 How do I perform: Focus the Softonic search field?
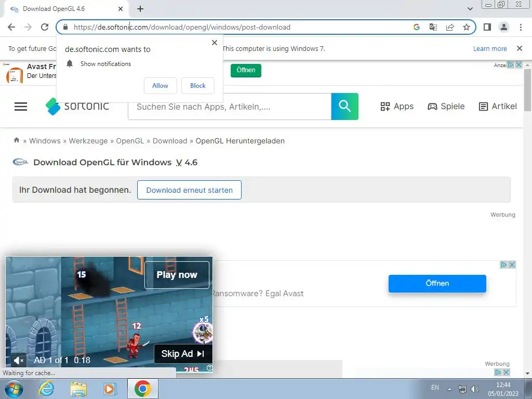click(x=229, y=107)
